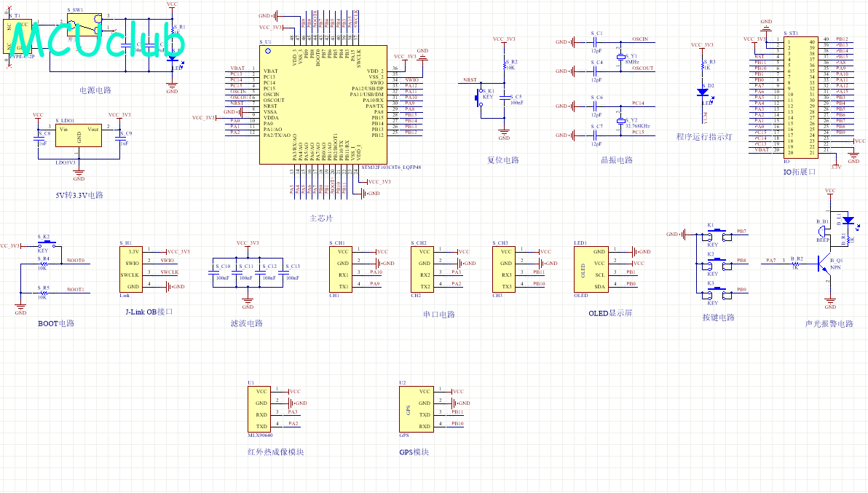
Task: Click the S_ST1 IO expansion header
Action: click(x=801, y=98)
